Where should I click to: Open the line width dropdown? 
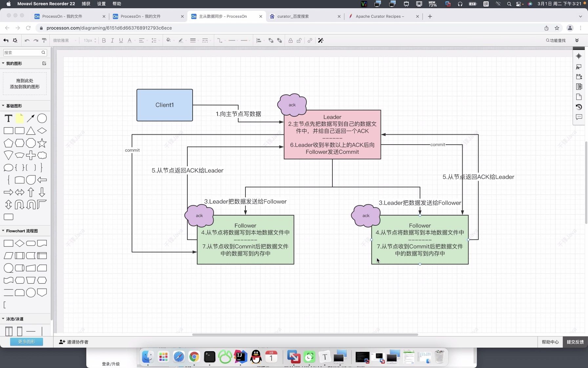194,40
